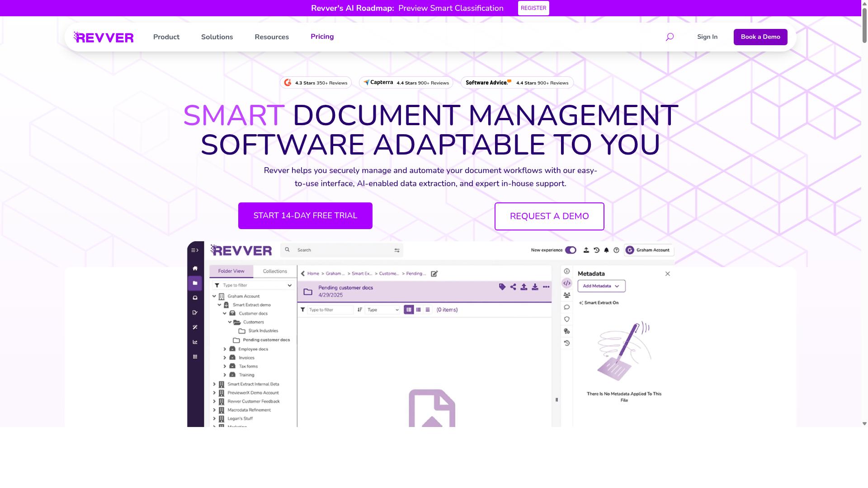868x488 pixels.
Task: Open the Type sort dropdown
Action: coord(383,310)
